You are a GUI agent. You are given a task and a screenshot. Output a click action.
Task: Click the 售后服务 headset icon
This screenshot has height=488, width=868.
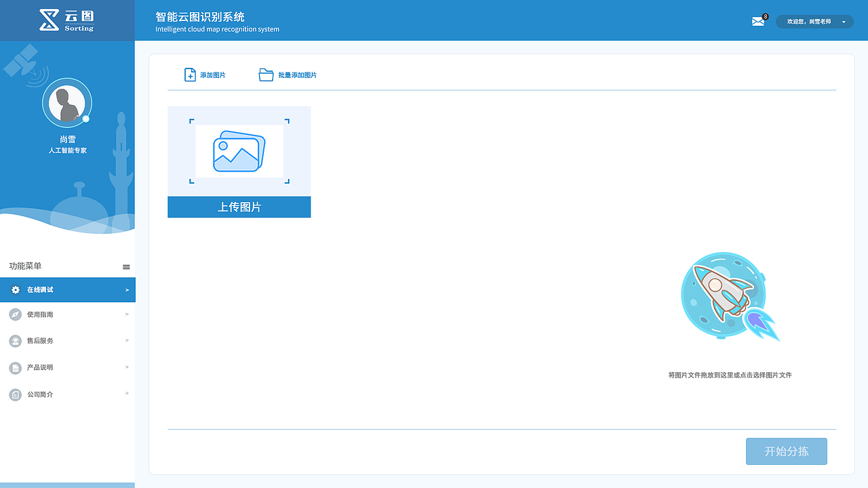point(16,341)
